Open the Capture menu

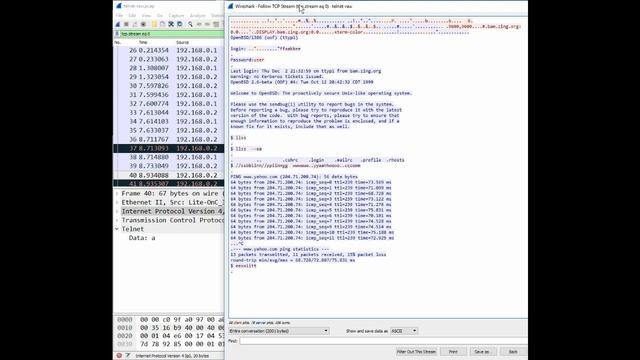pos(176,16)
